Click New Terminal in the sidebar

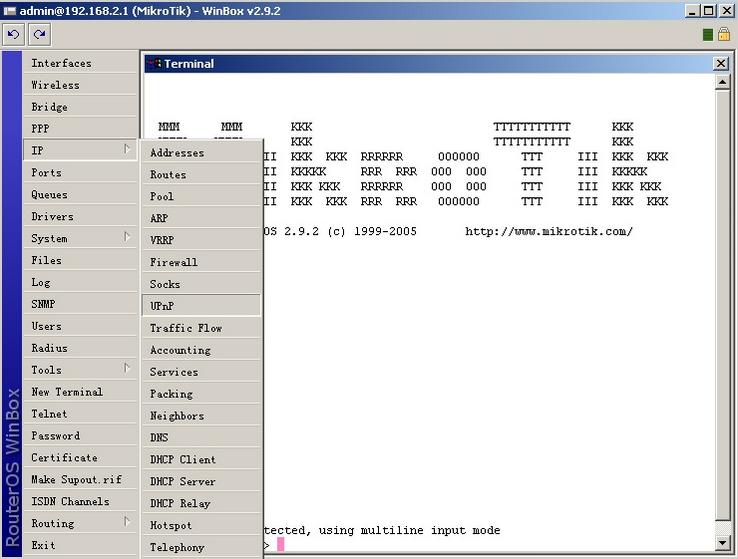coord(67,392)
